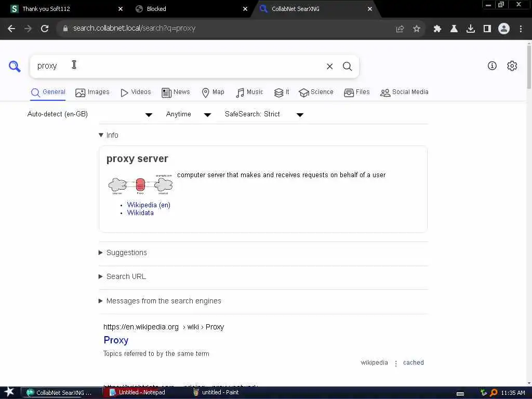
Task: Select the General category tab
Action: tap(48, 92)
